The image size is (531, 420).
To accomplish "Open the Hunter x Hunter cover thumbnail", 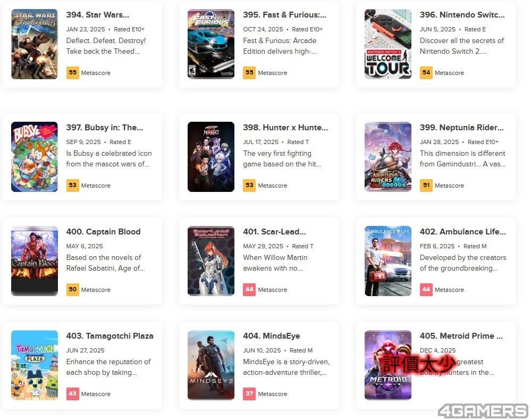I will tap(211, 157).
